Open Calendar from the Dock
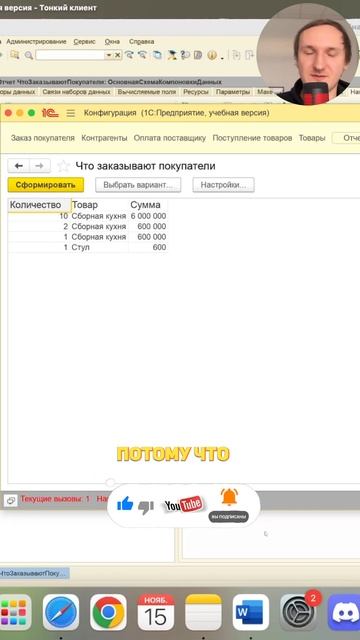The width and height of the screenshot is (360, 640). click(x=156, y=612)
